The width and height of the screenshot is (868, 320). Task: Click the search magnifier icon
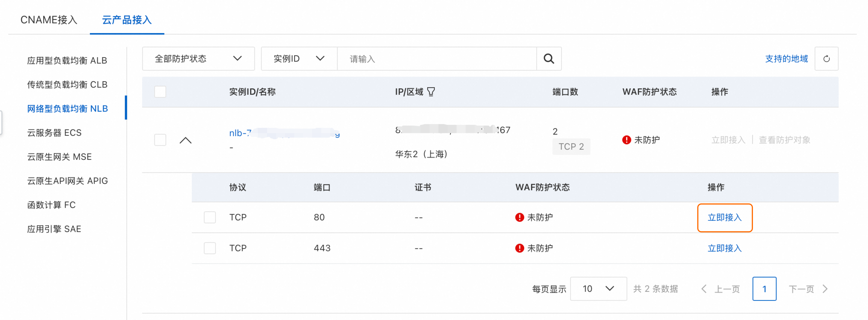pyautogui.click(x=549, y=59)
